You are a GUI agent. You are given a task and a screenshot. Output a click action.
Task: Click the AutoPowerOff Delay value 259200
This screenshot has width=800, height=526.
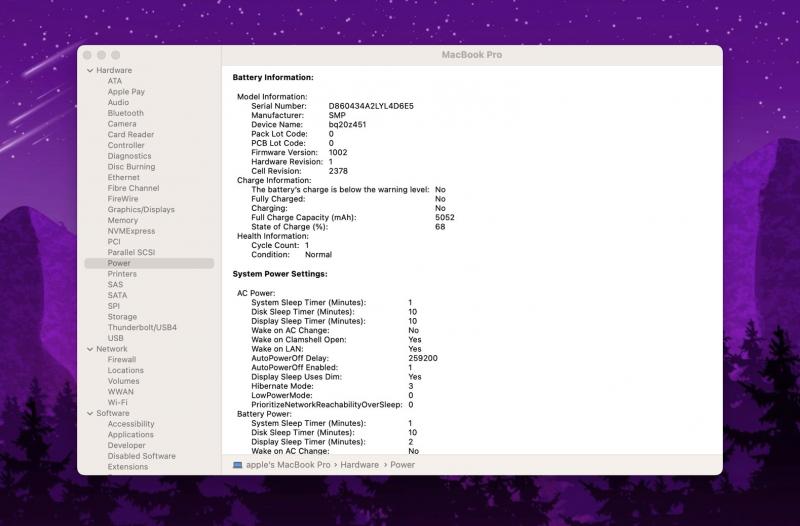[x=423, y=358]
